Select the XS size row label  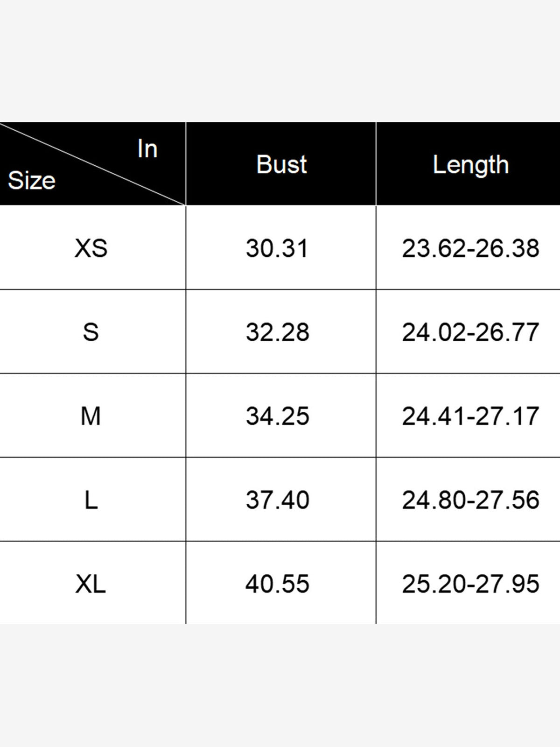(91, 248)
